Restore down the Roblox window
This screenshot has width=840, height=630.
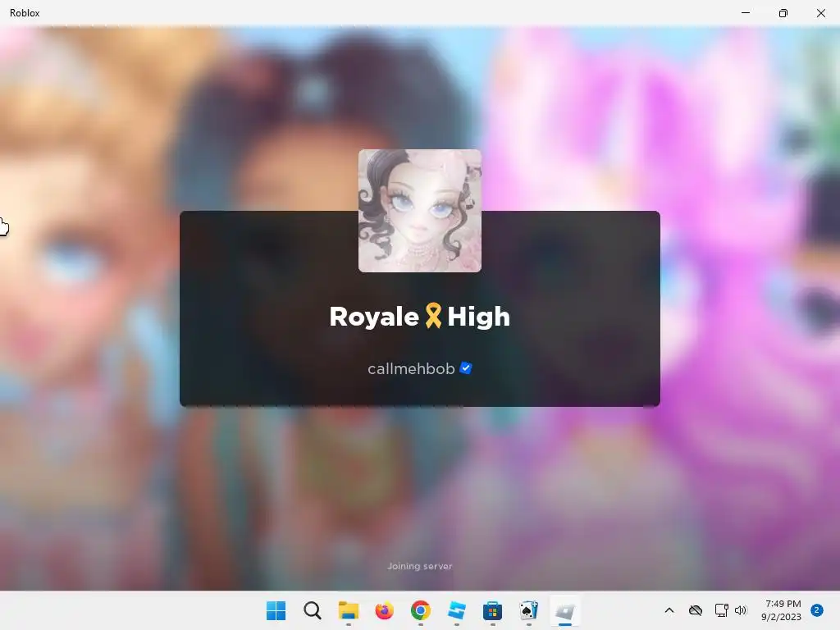pyautogui.click(x=783, y=13)
